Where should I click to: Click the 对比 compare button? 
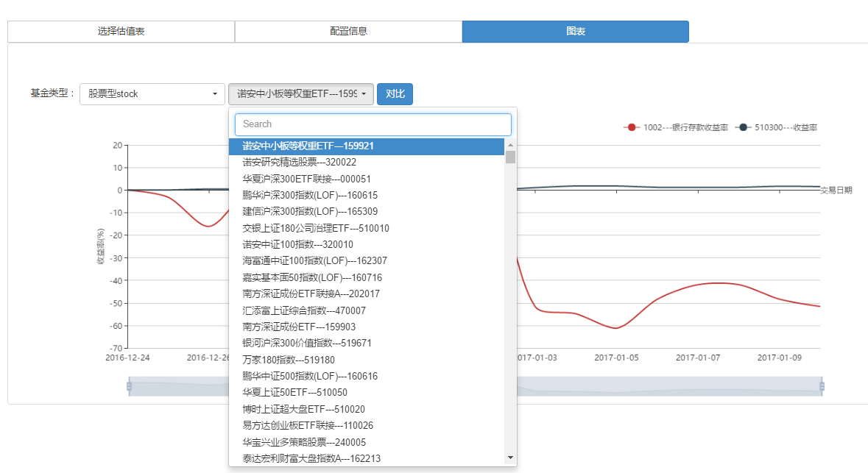[395, 94]
